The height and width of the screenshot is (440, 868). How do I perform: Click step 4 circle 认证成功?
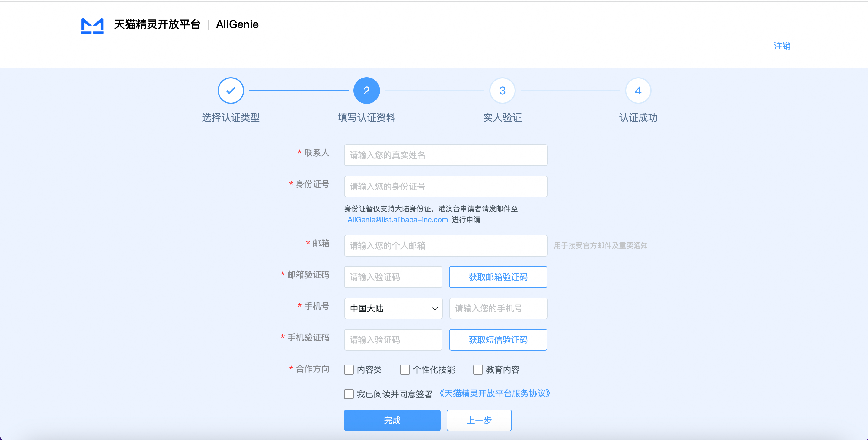(x=638, y=91)
